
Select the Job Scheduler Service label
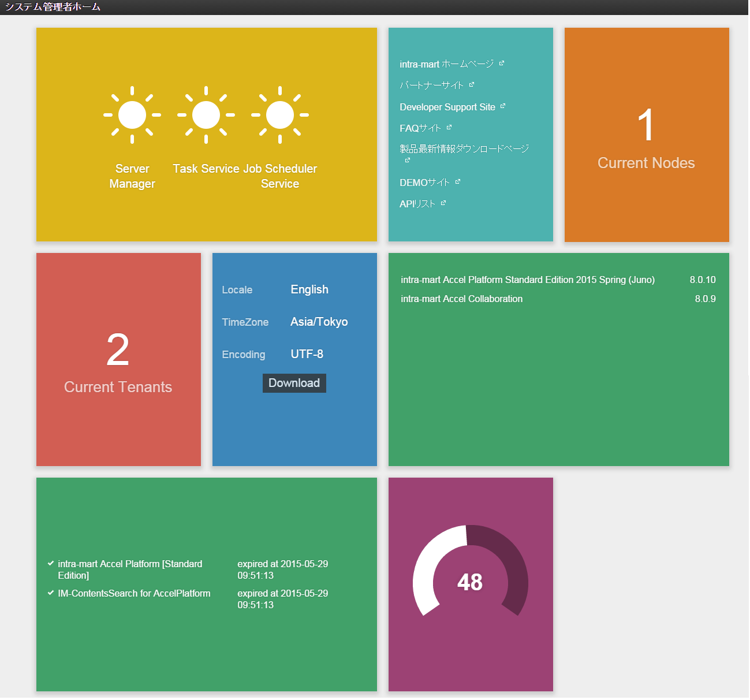point(280,176)
